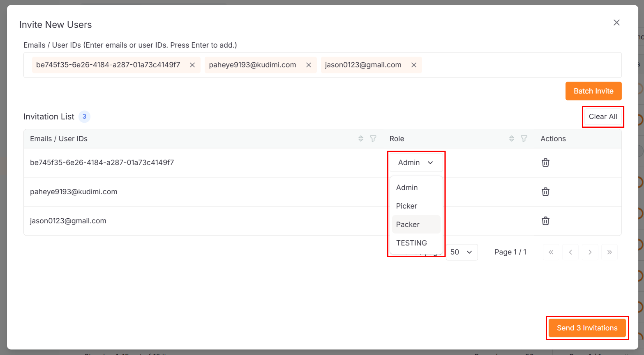Image resolution: width=644 pixels, height=355 pixels.
Task: Remove the jason0123@gmail.com email tag
Action: click(x=414, y=65)
